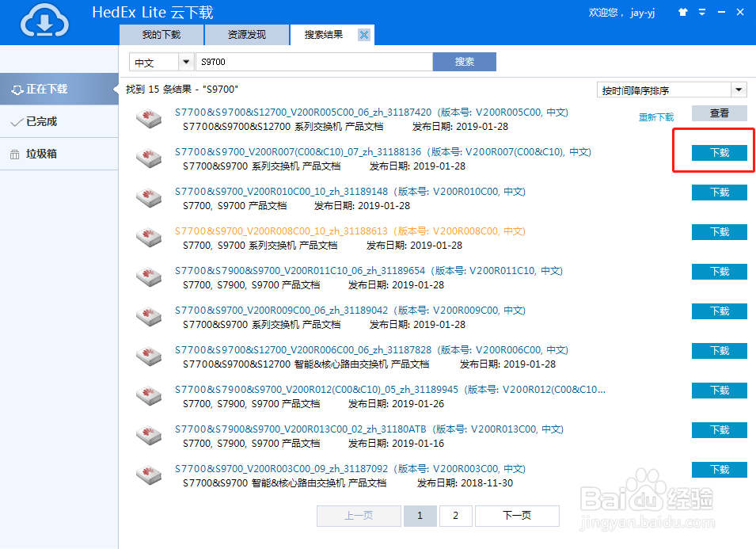756x549 pixels.
Task: Click document icon for V200R003C00 result
Action: coord(149,475)
